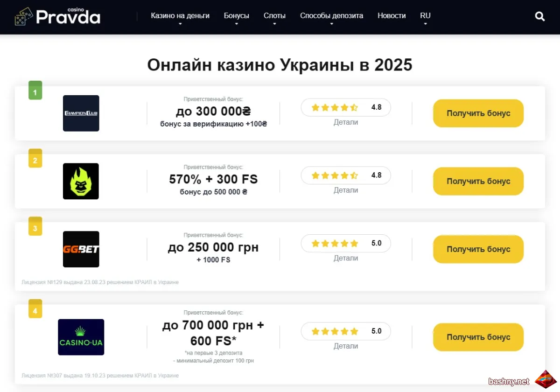Image resolution: width=560 pixels, height=392 pixels.
Task: Click the GGBET logo thumbnail
Action: 81,249
